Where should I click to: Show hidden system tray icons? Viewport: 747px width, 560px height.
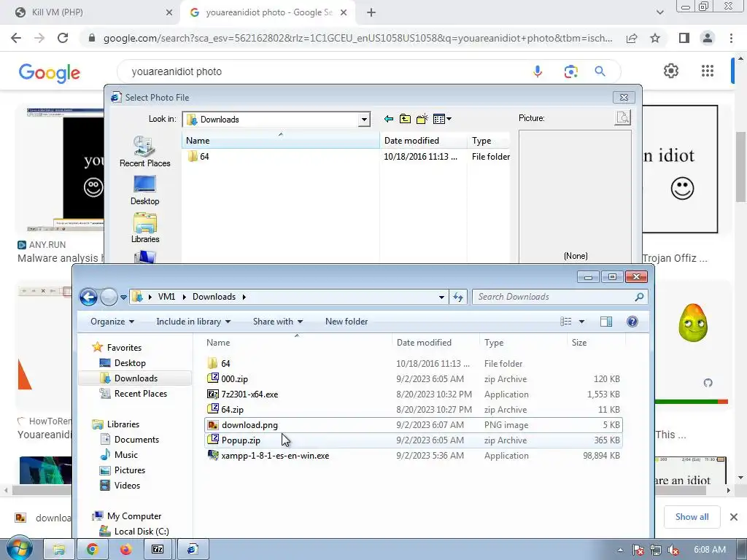[620, 550]
